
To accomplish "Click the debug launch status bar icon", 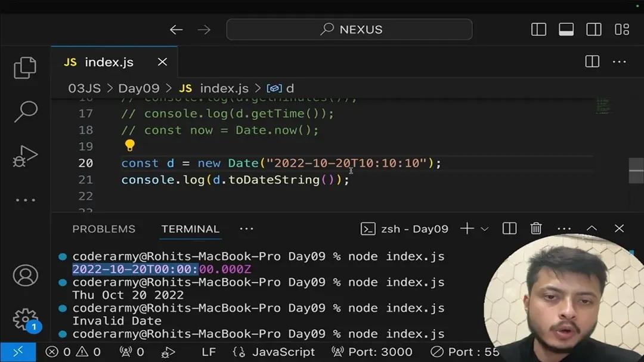I will 168,352.
